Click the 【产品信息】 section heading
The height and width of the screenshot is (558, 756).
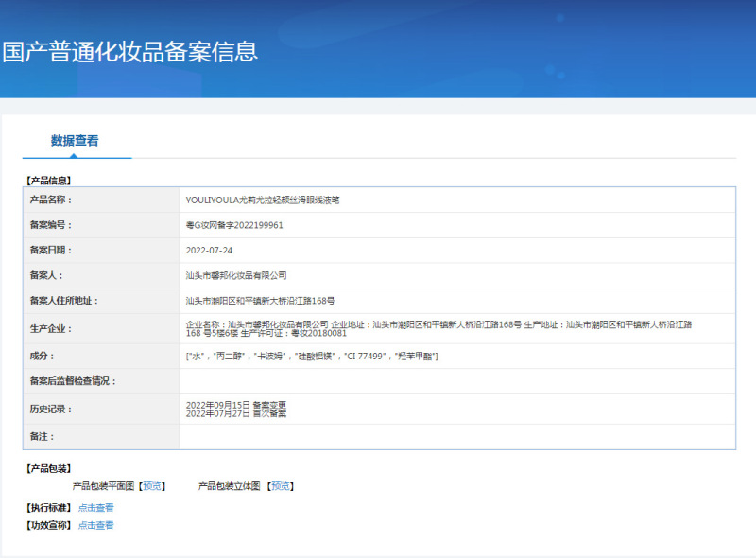(49, 181)
